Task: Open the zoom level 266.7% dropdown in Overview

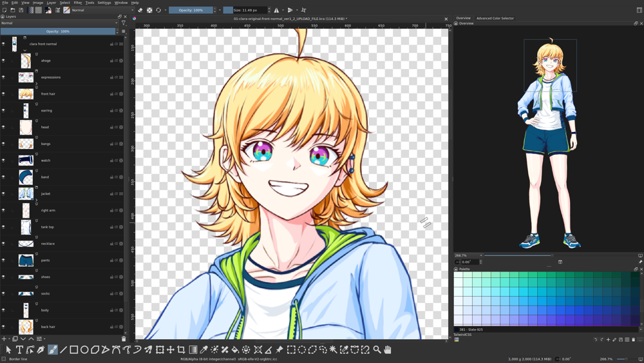Action: click(x=468, y=255)
